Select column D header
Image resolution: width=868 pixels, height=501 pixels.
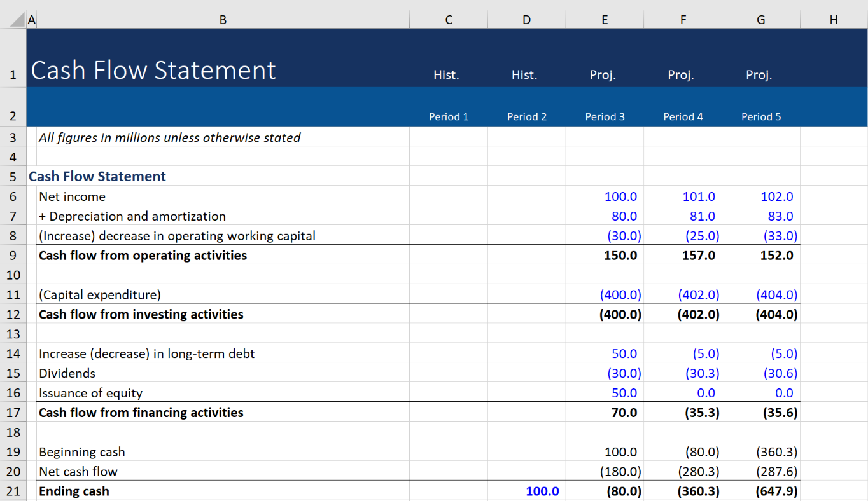pyautogui.click(x=526, y=20)
